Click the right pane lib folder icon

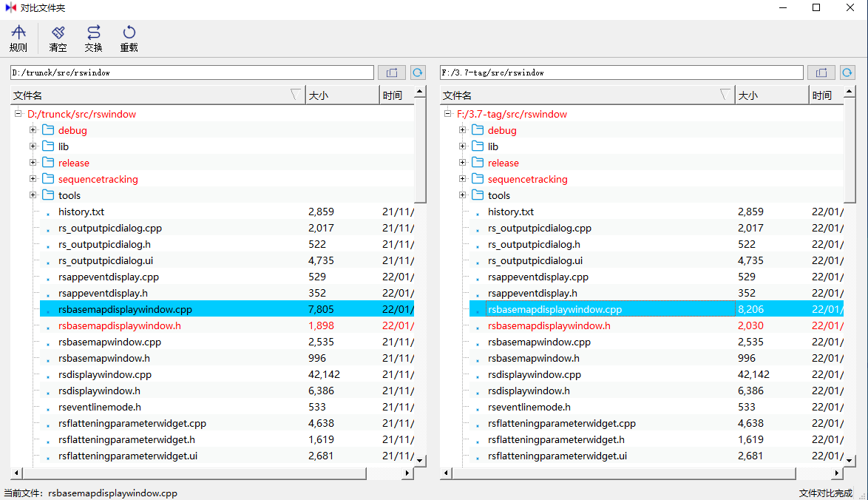[x=478, y=146]
